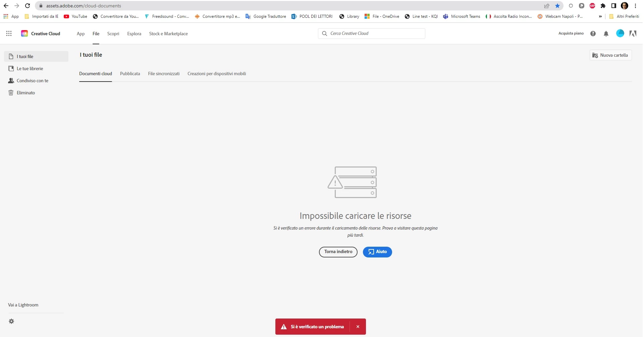Open the Adblock Plus extension icon
Viewport: 644px width, 337px height.
592,6
